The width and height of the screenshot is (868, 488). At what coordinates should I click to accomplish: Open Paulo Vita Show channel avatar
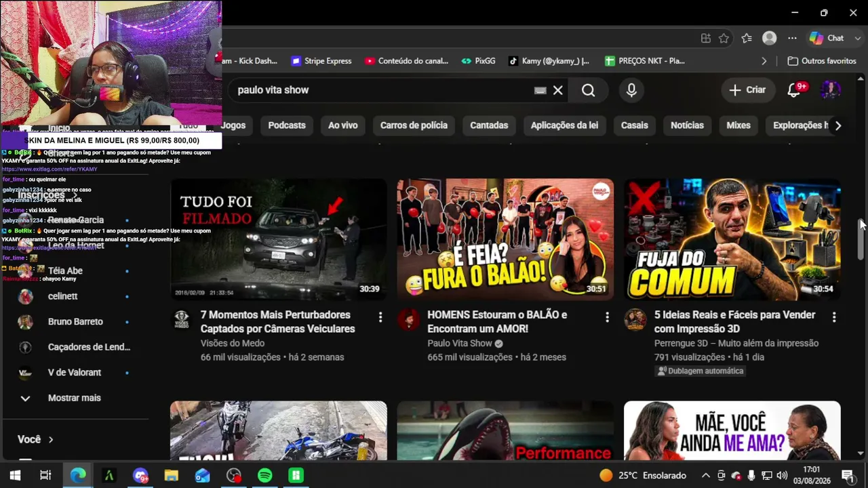(408, 319)
